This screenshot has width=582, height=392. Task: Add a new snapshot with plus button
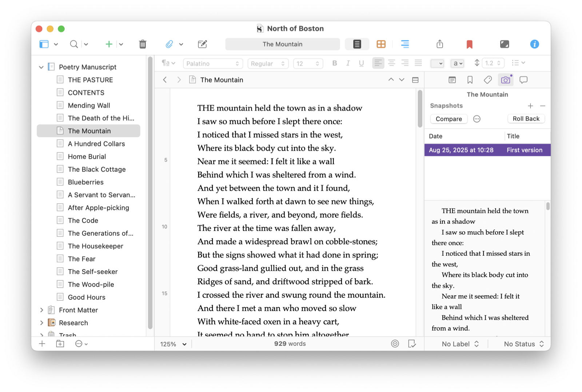click(x=530, y=106)
